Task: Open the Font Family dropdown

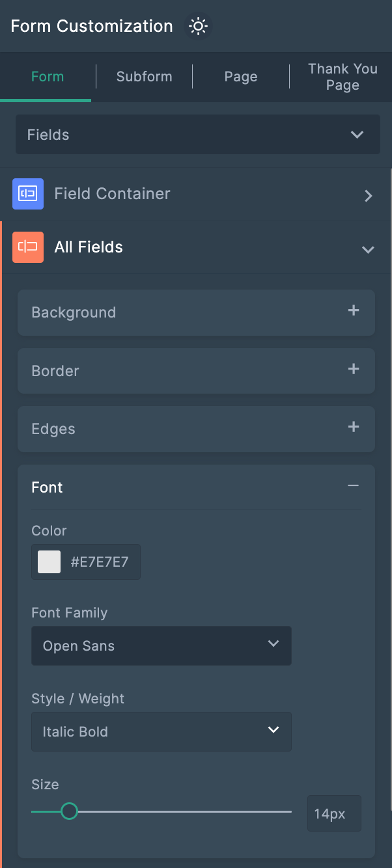Action: point(161,645)
